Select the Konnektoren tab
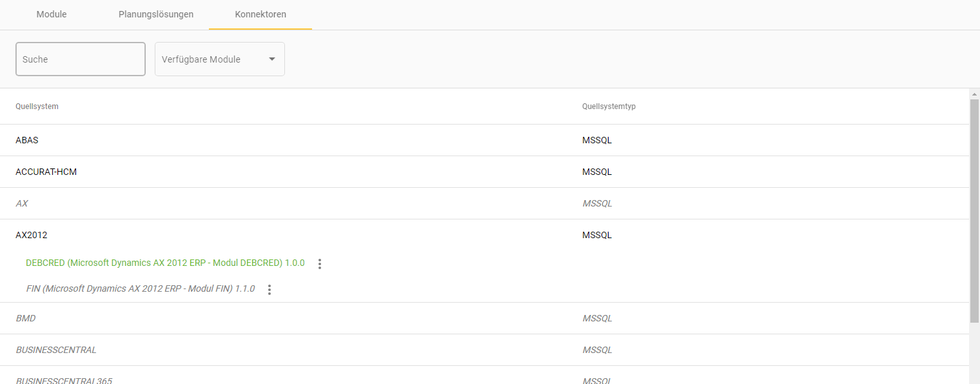Screen dimensions: 980x384 pyautogui.click(x=260, y=14)
